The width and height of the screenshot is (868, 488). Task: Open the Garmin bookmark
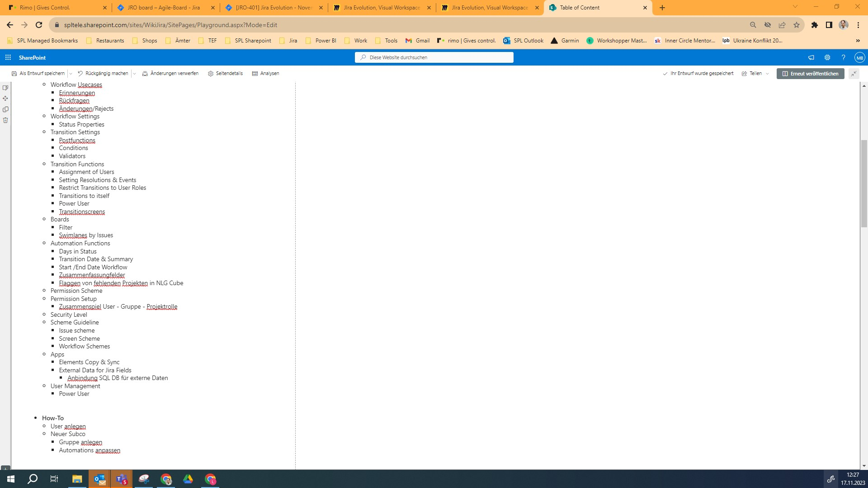tap(565, 41)
